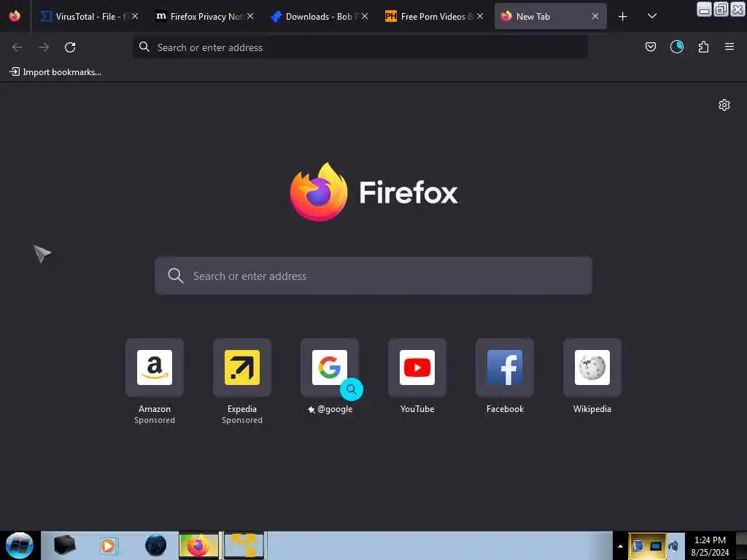Click the volume icon in system tray
Screen dimensions: 747x560
tap(673, 546)
